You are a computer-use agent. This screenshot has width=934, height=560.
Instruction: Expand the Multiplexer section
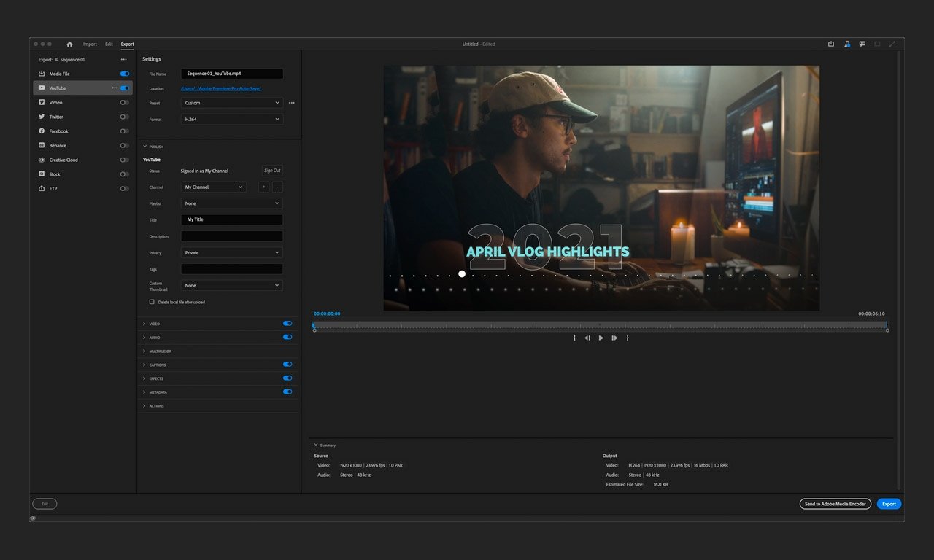(144, 351)
